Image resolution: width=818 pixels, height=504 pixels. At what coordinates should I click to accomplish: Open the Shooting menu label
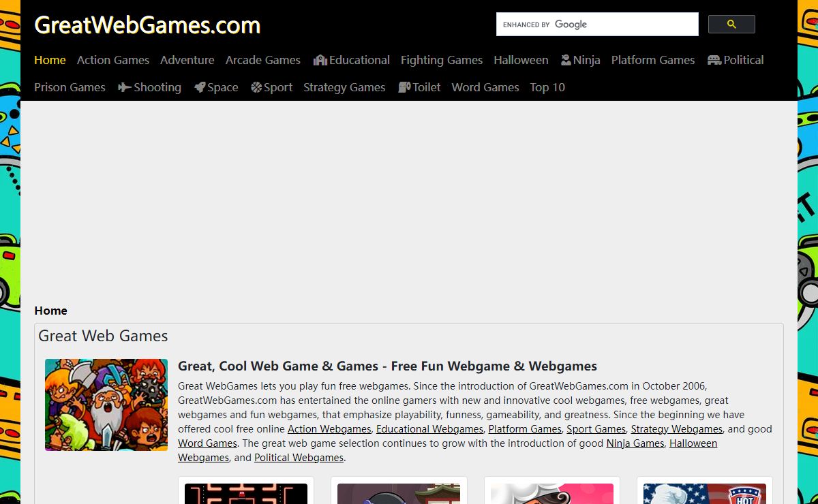tap(157, 87)
